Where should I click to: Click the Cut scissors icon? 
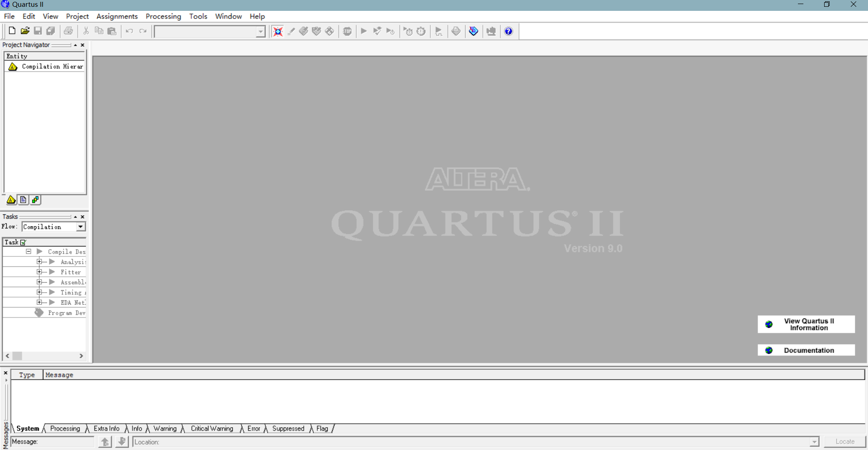(x=86, y=31)
